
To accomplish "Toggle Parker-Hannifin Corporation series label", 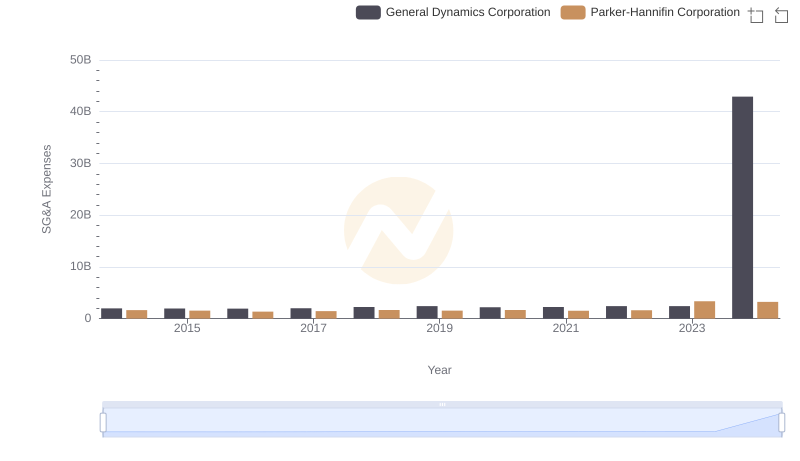I will pyautogui.click(x=665, y=13).
